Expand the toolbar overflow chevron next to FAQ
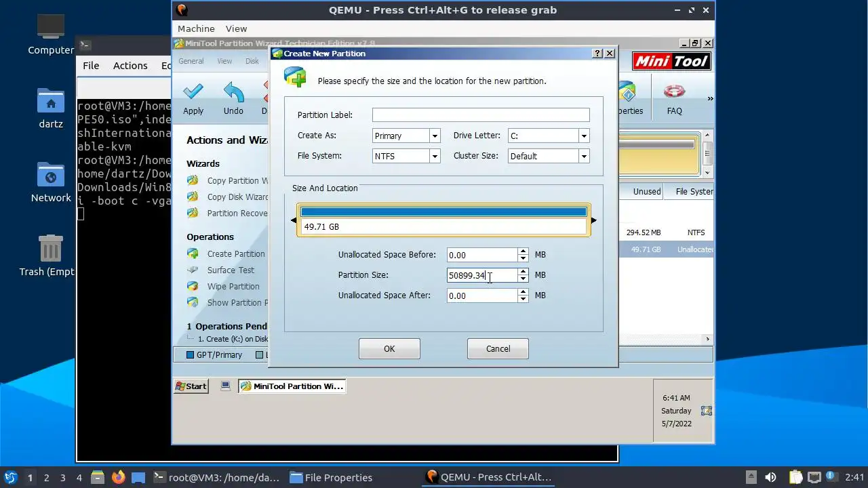Screen dimensions: 868x488 point(710,99)
